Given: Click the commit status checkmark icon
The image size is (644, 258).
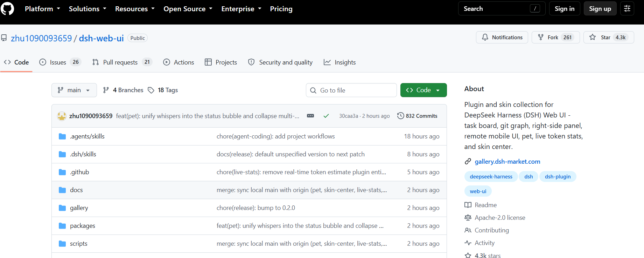Looking at the screenshot, I should pyautogui.click(x=326, y=116).
